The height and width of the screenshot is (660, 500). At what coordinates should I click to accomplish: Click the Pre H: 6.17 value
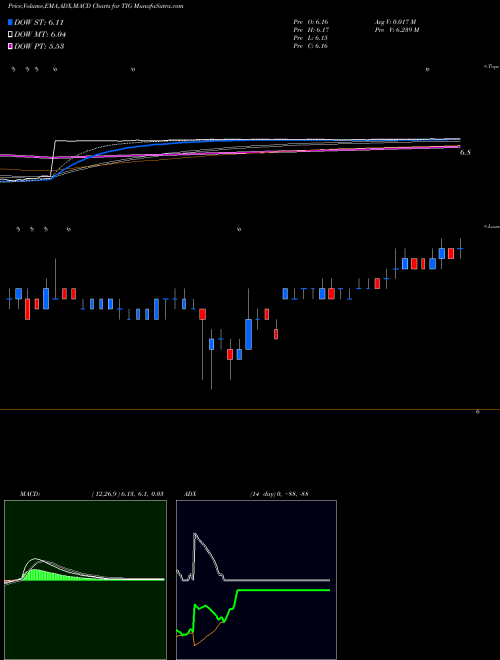coord(311,30)
